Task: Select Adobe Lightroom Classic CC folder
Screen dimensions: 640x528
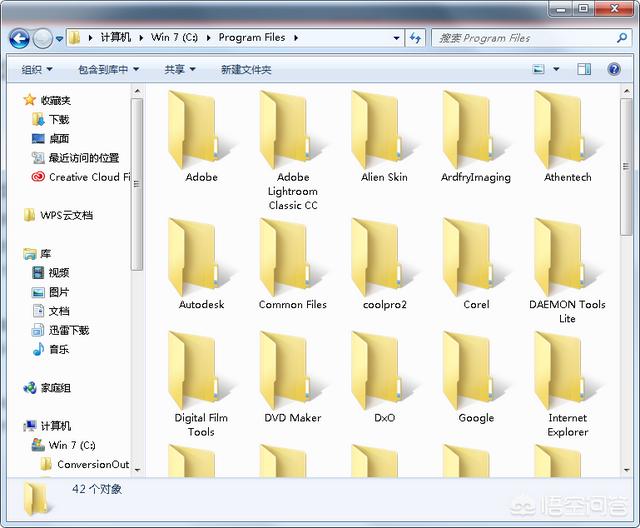Action: point(293,151)
